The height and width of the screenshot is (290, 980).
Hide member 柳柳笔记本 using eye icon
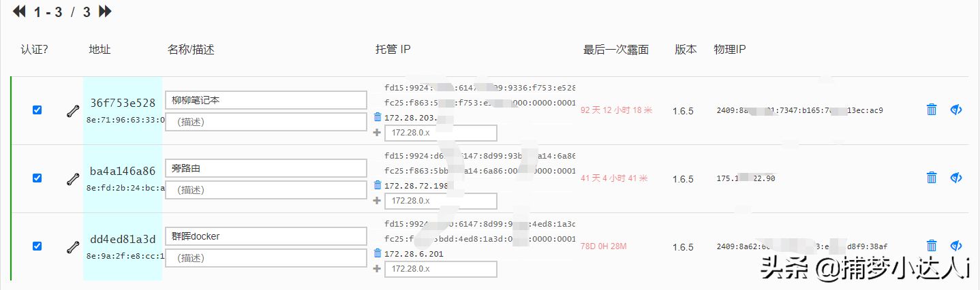click(956, 110)
